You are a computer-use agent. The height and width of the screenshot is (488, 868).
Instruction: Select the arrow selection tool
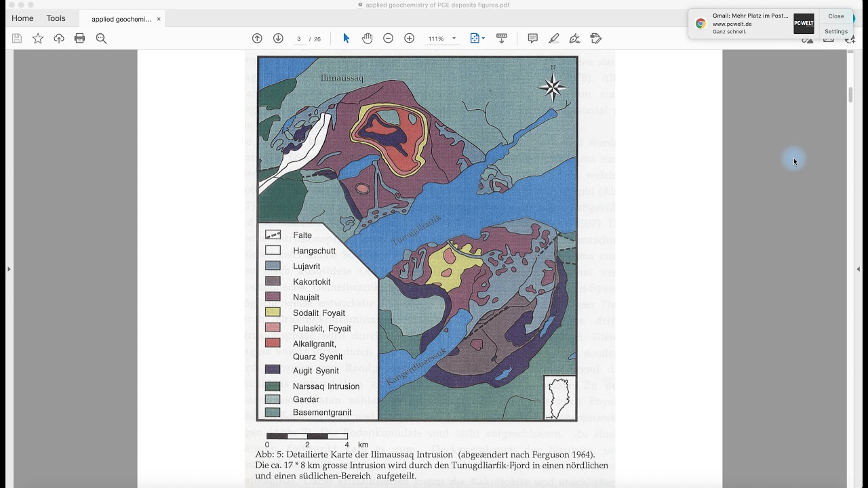346,39
